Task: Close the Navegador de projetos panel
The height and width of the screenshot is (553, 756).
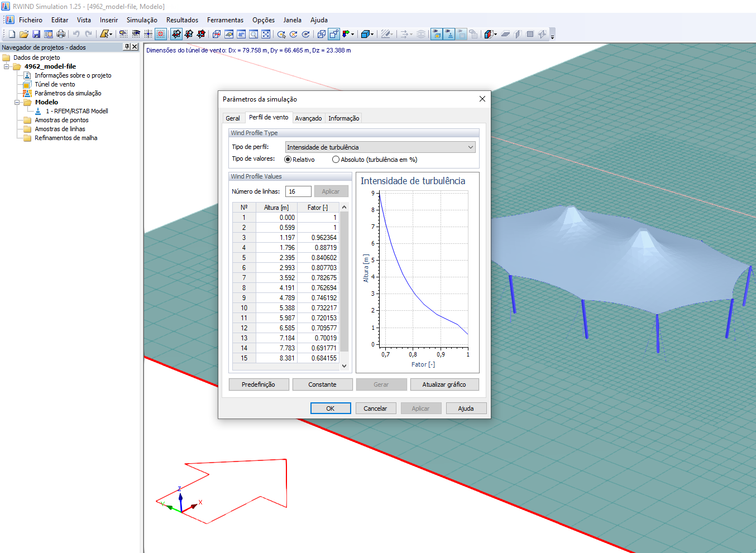Action: 135,47
